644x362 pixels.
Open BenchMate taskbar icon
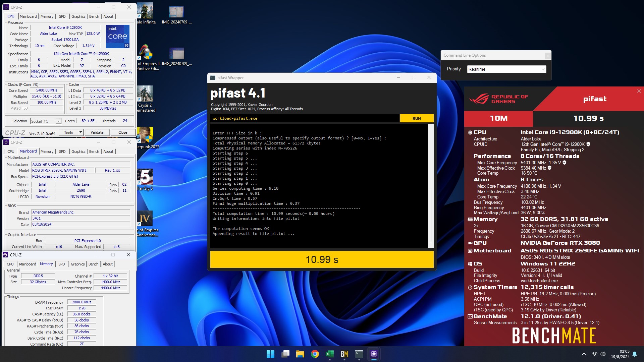click(344, 354)
